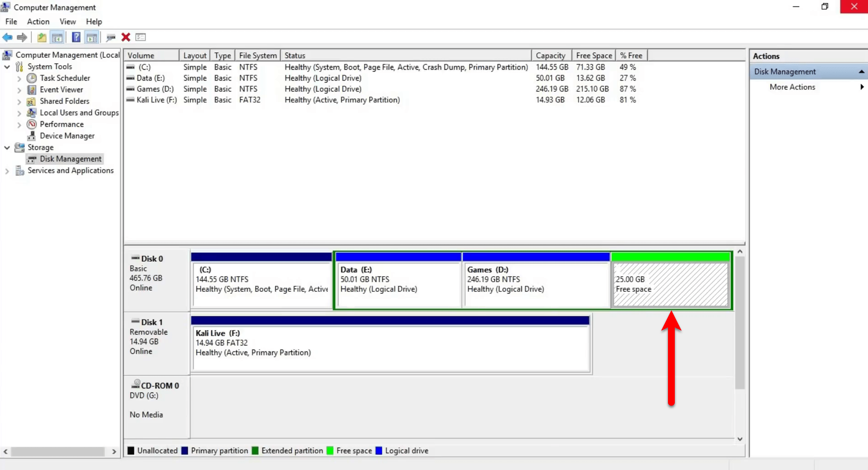Click the Free space legend green swatch
868x470 pixels.
[x=330, y=451]
